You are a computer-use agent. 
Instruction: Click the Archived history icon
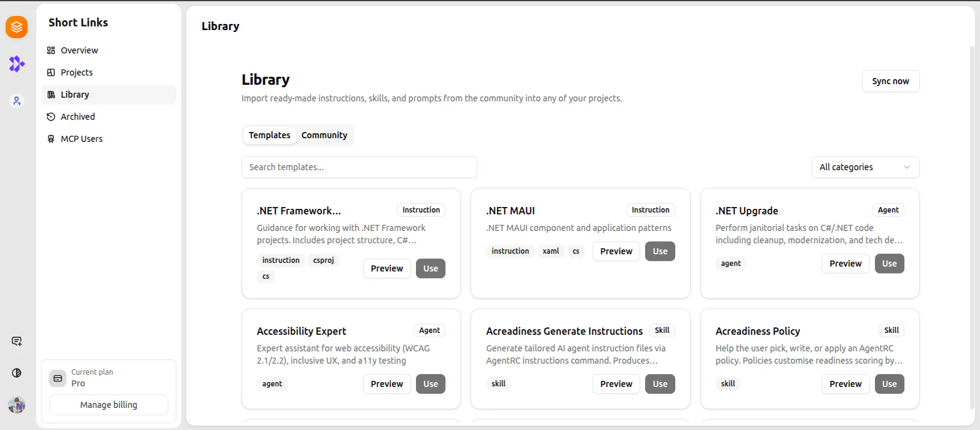(51, 117)
